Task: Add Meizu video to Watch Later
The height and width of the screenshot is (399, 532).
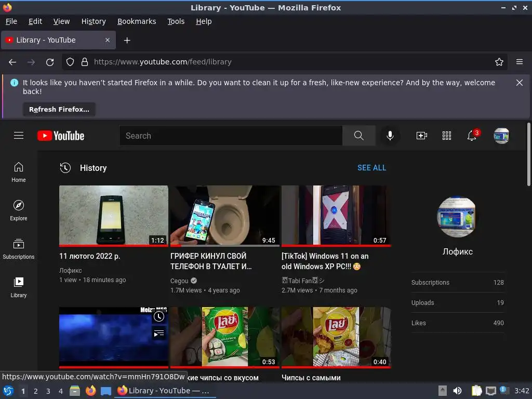Action: click(159, 316)
